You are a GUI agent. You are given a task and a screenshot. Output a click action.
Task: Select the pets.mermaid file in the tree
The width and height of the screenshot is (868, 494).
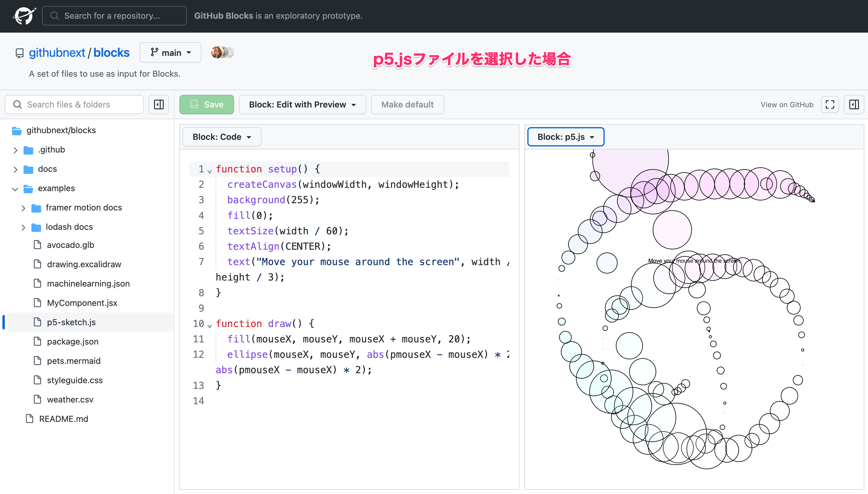(x=73, y=361)
